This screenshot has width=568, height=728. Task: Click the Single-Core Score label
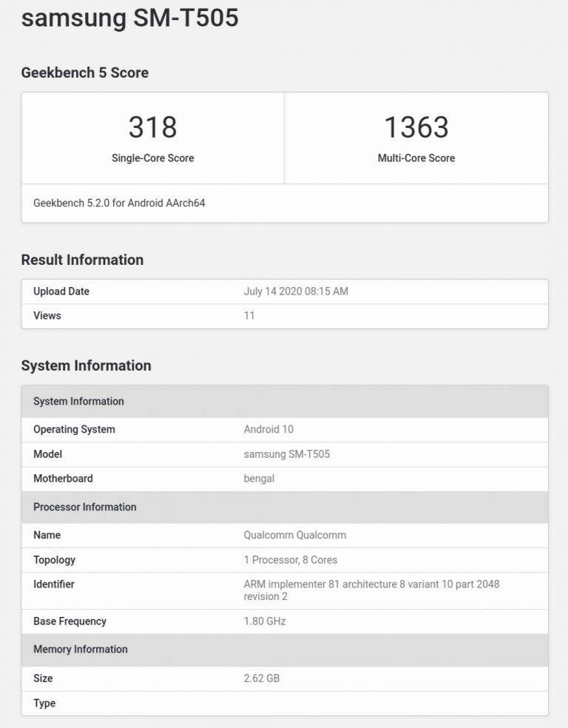(x=152, y=158)
